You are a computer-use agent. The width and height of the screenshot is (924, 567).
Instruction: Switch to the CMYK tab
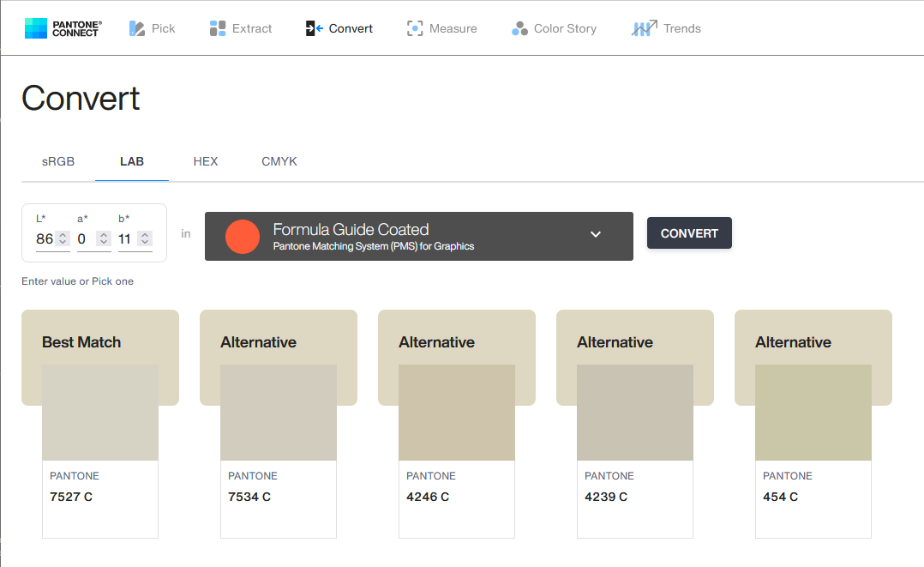click(x=279, y=161)
